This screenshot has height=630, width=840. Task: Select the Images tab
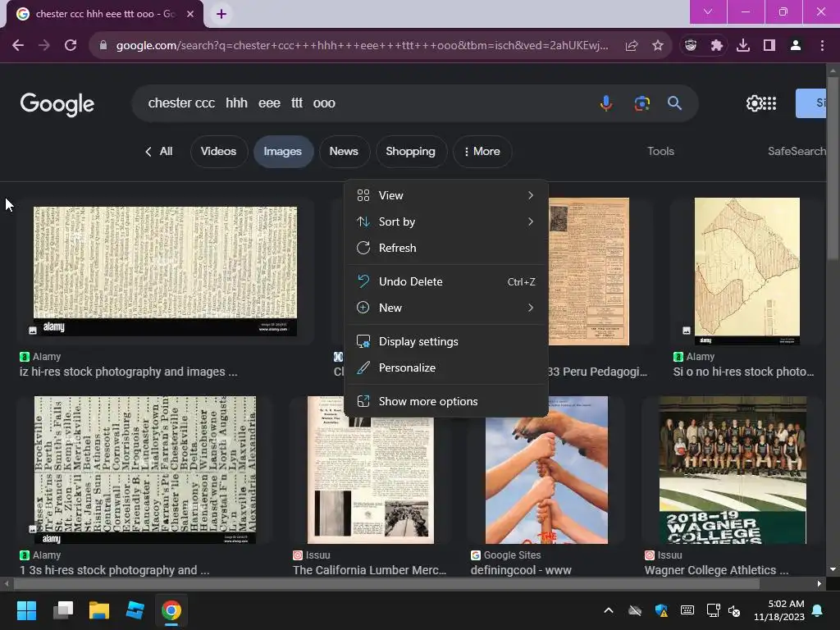tap(283, 152)
